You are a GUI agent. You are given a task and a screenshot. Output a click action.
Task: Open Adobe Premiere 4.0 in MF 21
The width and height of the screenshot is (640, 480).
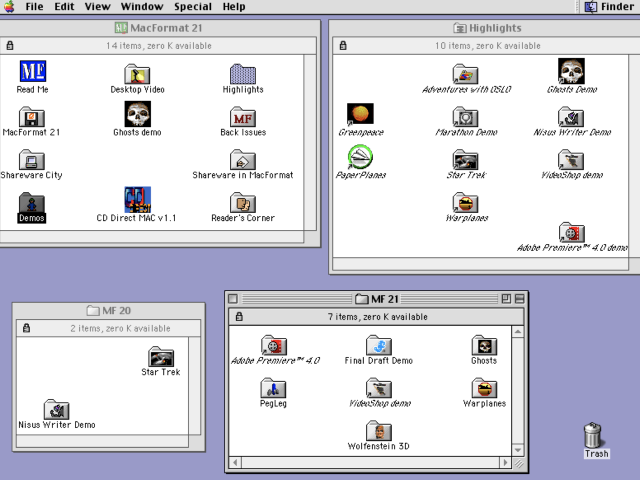pyautogui.click(x=273, y=345)
